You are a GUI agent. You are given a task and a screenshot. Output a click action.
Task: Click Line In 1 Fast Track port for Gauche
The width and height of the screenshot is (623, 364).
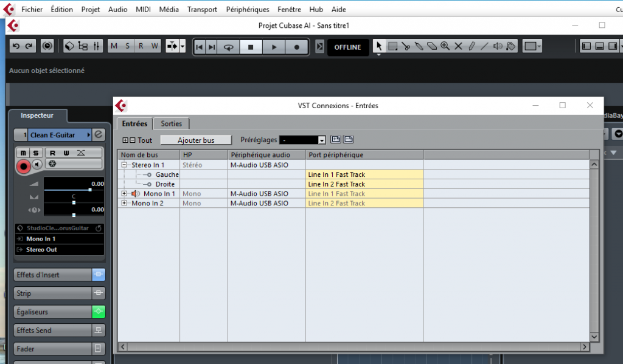364,174
